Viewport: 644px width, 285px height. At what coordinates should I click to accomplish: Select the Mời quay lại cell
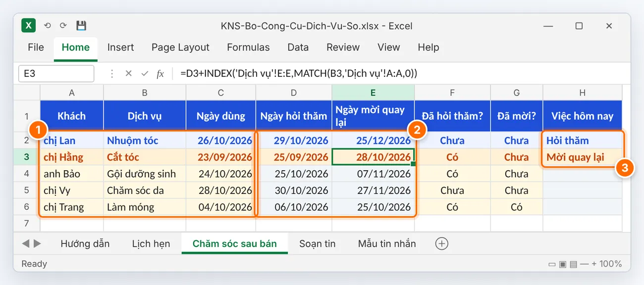click(x=583, y=157)
